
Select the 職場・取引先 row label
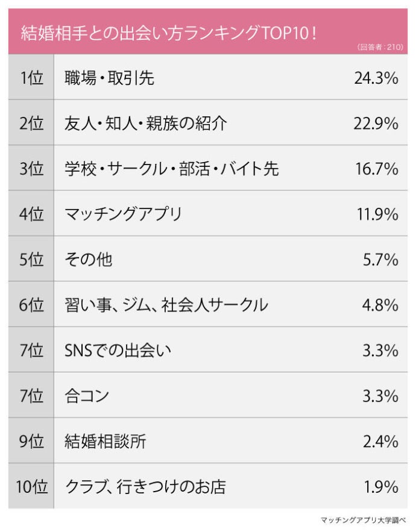tap(109, 78)
